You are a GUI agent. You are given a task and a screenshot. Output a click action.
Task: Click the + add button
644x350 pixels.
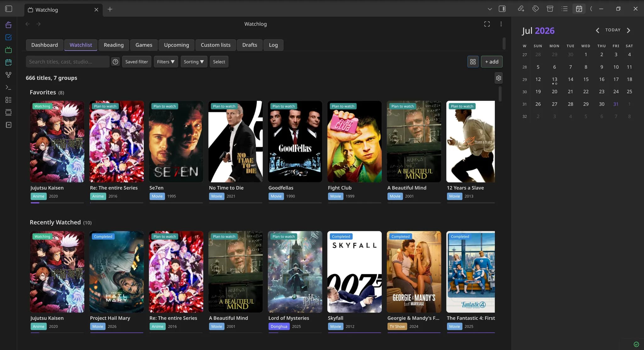point(491,62)
